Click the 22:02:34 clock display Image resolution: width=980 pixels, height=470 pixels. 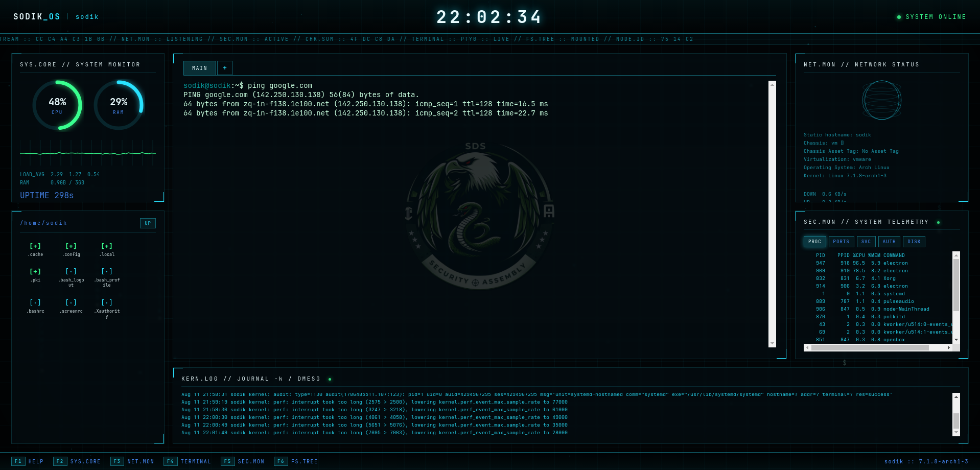488,17
